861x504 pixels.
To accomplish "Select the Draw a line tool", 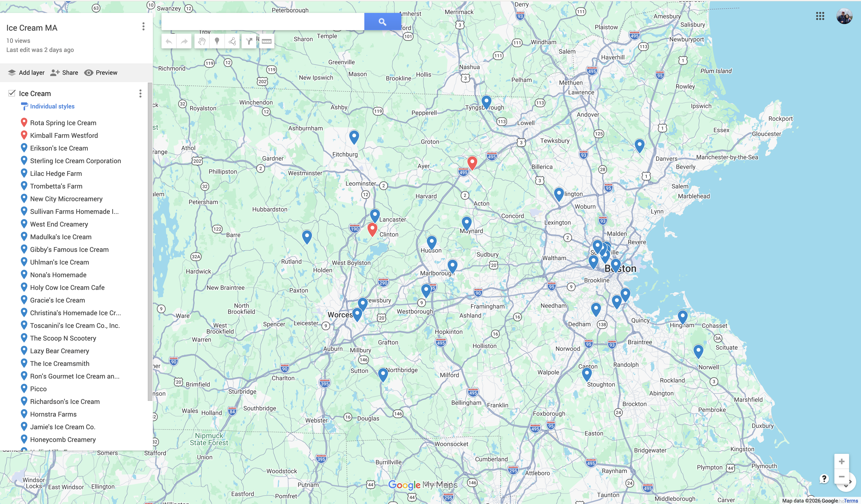I will [x=232, y=41].
